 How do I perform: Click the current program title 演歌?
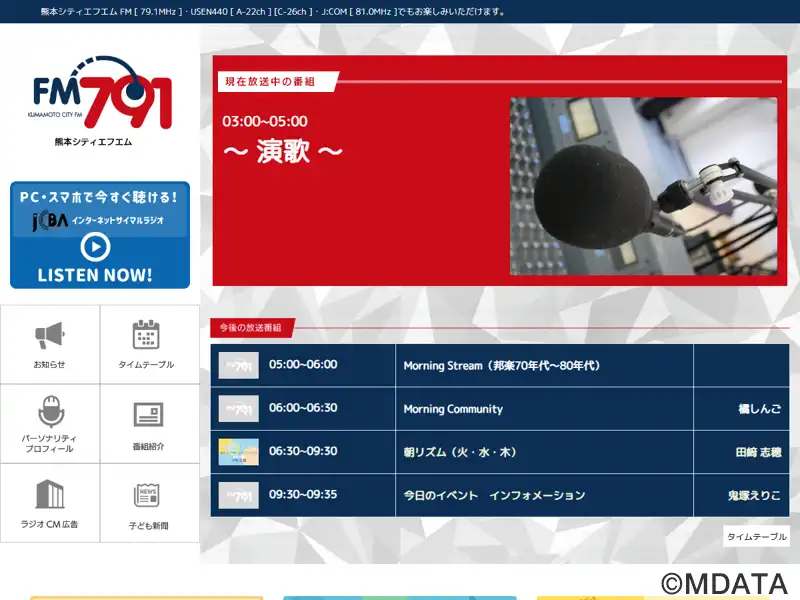click(x=283, y=151)
